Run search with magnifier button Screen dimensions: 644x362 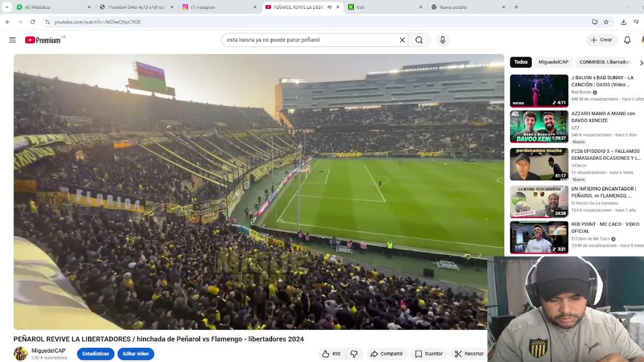pos(419,40)
